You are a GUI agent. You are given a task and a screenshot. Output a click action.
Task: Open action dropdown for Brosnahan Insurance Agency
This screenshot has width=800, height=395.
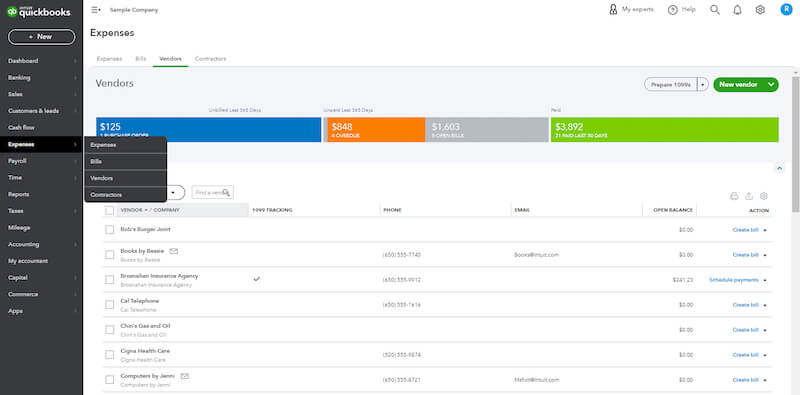[765, 280]
